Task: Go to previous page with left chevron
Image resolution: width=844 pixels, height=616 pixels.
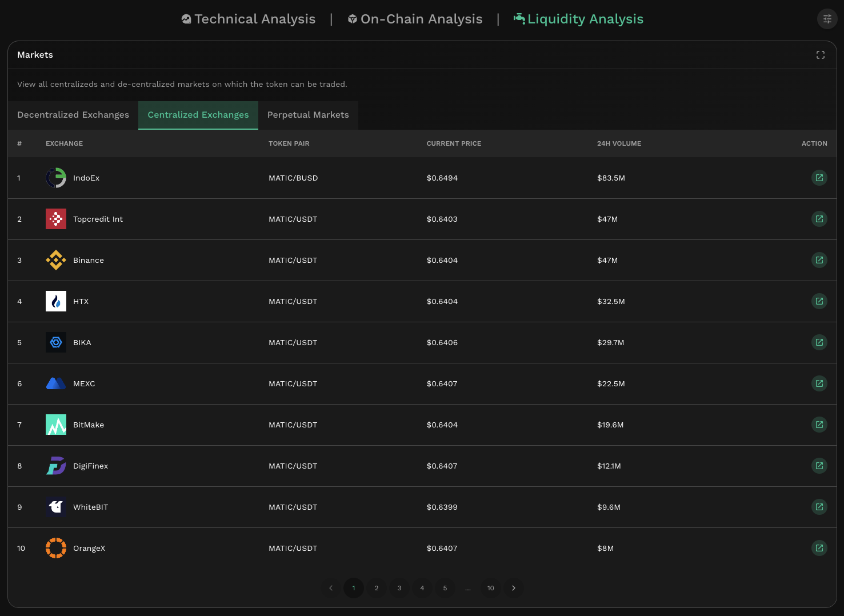Action: point(331,588)
